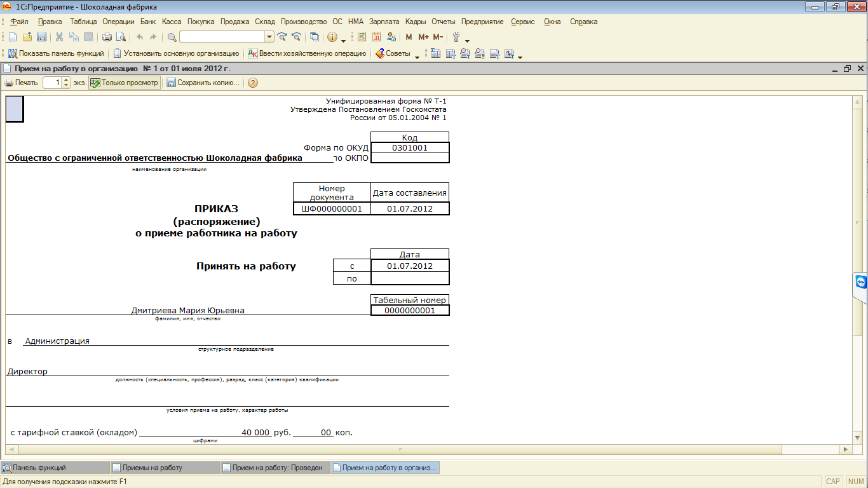868x488 pixels.
Task: Switch to Приемы на работу window tab
Action: [x=165, y=468]
